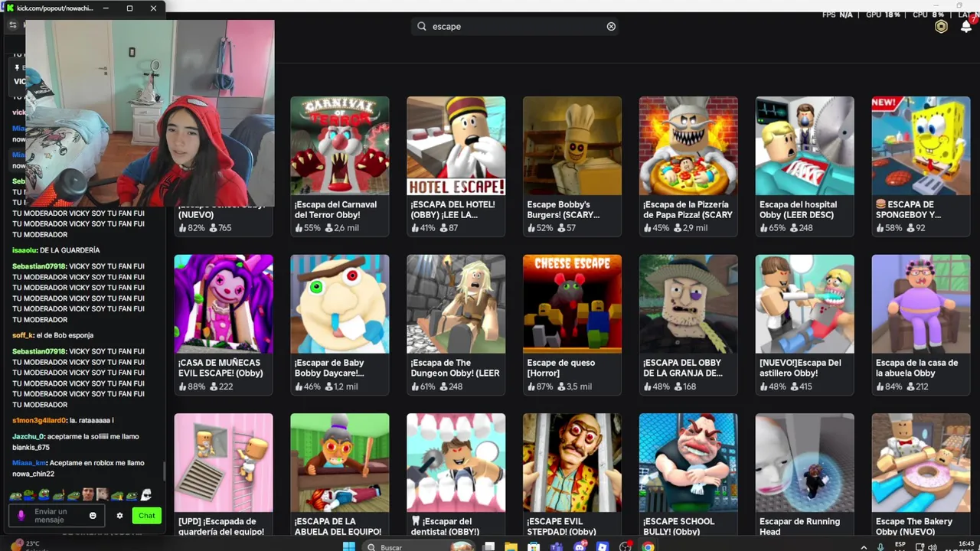Screen dimensions: 980x551
Task: Click the microphone icon in Kick message box
Action: 21,516
